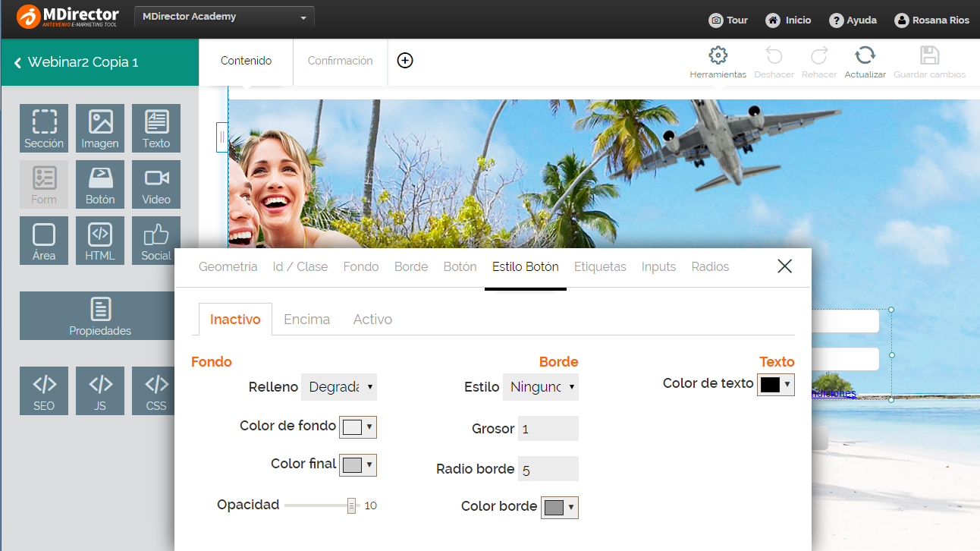The width and height of the screenshot is (980, 551).
Task: Open the Geometría tab
Action: point(228,266)
